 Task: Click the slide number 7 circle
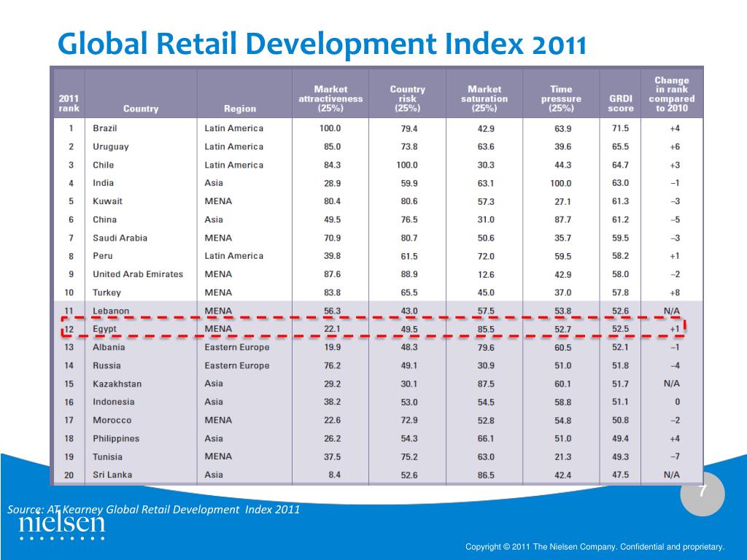702,493
